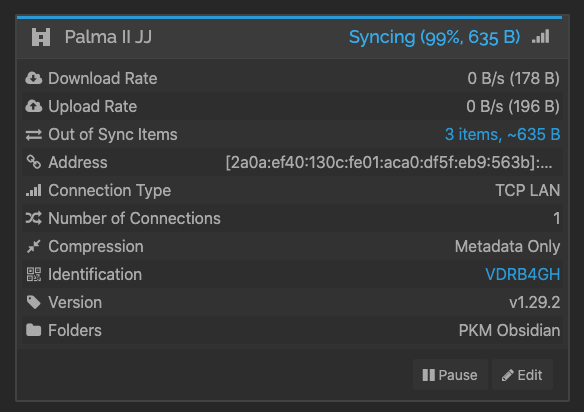The image size is (584, 412).
Task: Open the 3 items out of sync link
Action: pyautogui.click(x=502, y=134)
